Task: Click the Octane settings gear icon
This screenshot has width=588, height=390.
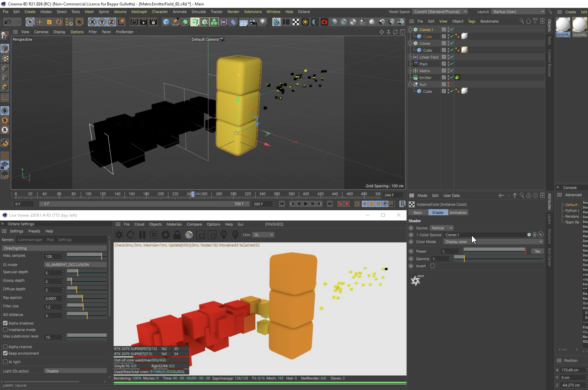Action: [166, 235]
